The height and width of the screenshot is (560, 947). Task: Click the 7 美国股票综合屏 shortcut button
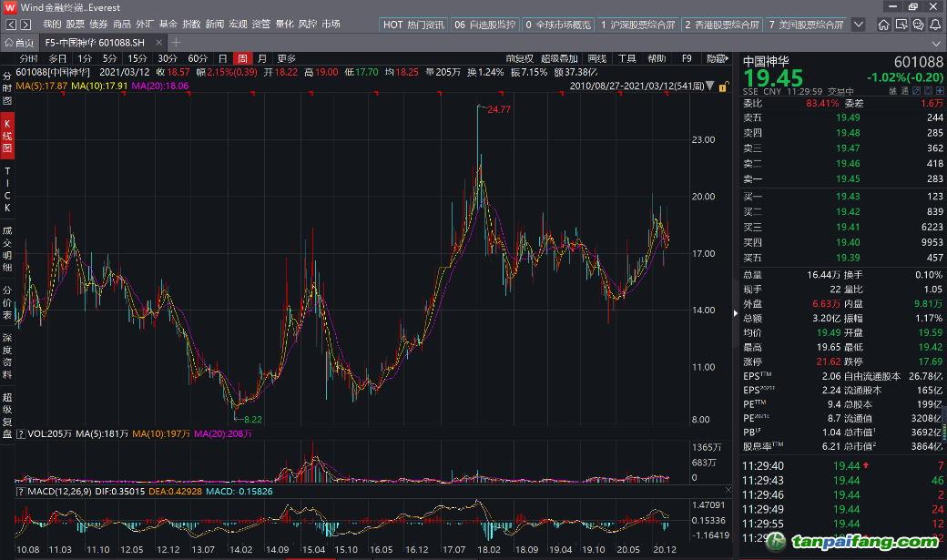tap(806, 25)
